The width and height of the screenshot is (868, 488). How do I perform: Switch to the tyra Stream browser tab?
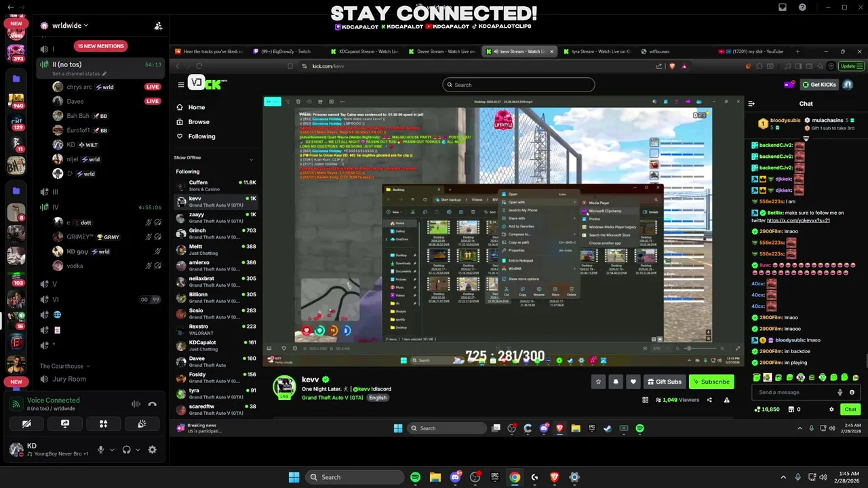pos(597,52)
